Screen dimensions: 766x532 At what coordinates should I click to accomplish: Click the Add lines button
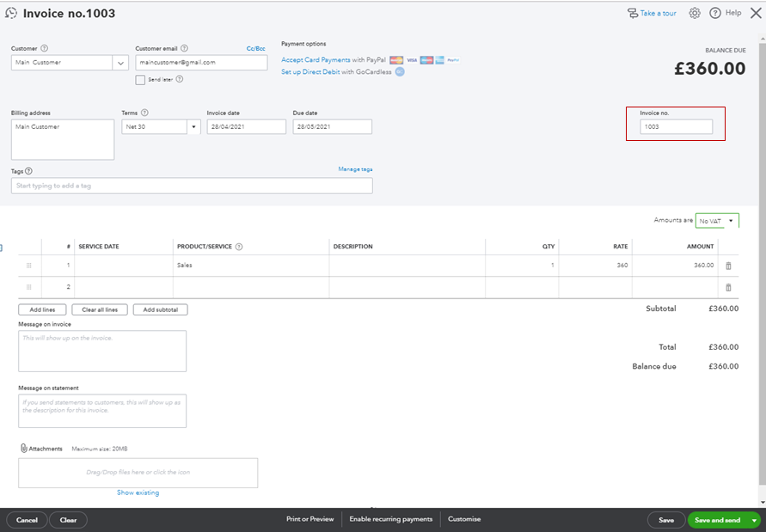tap(42, 309)
